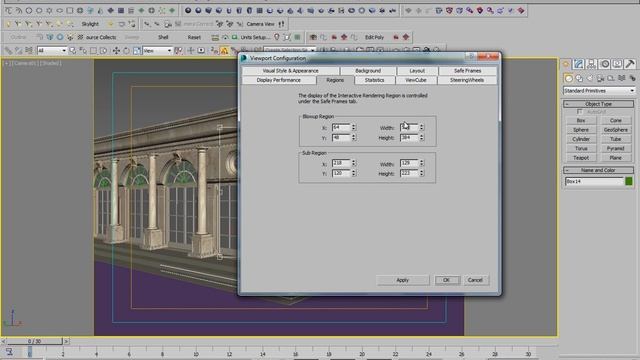Activate the Bind to Space Warp tool
This screenshot has height=360, width=640.
click(29, 51)
